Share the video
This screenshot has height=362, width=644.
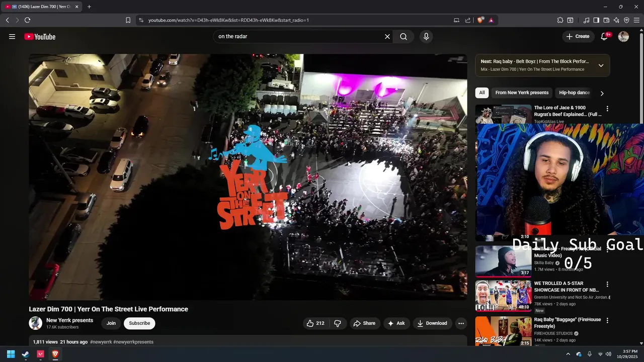click(364, 323)
